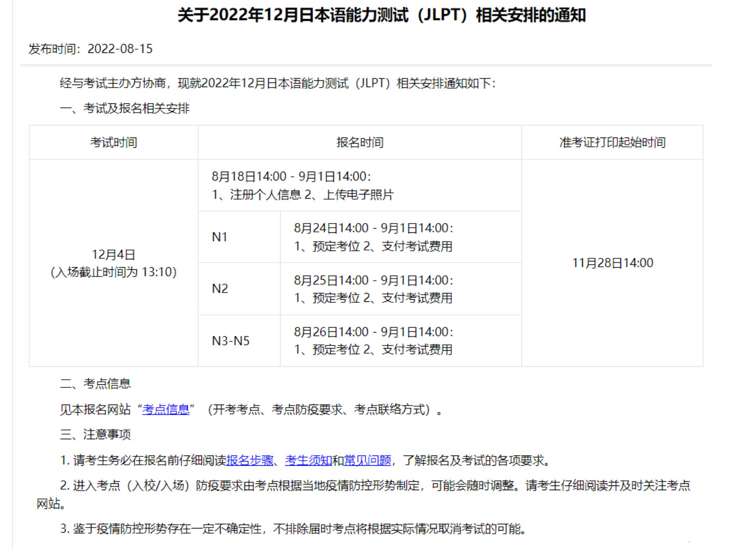Click the 一、考试及报名相关安排 heading
The width and height of the screenshot is (756, 555).
pyautogui.click(x=125, y=108)
